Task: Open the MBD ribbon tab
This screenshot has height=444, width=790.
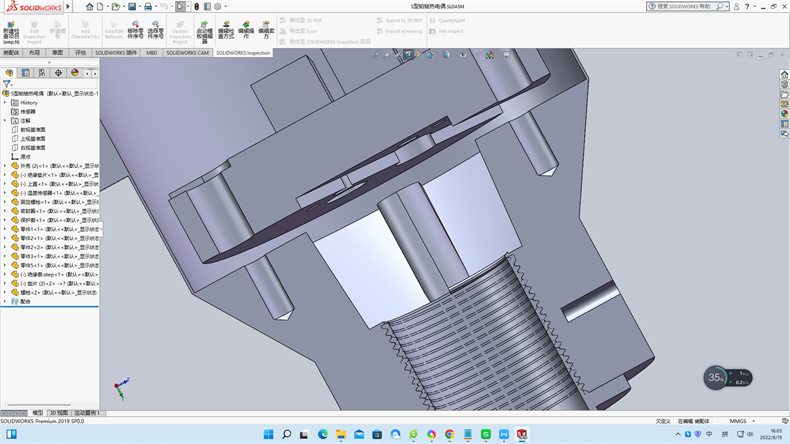Action: coord(151,52)
